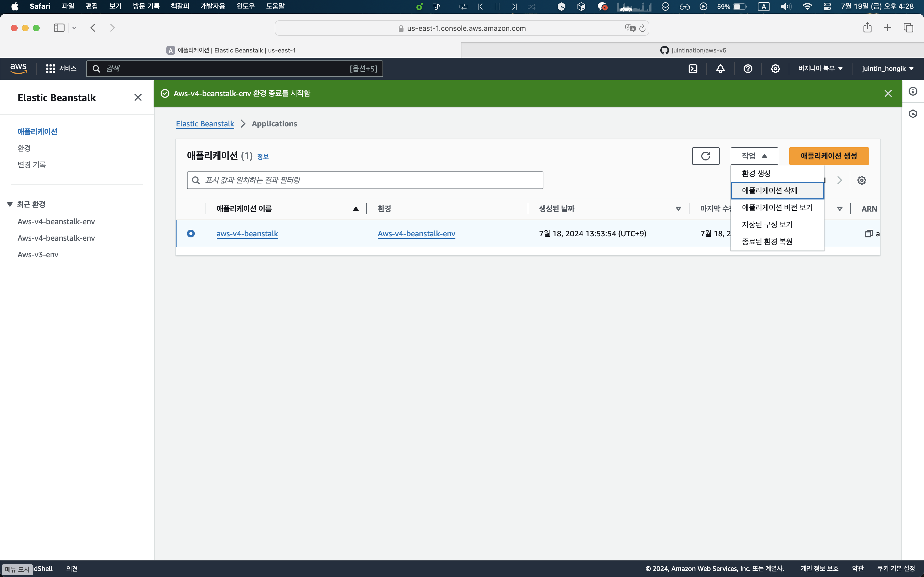
Task: Open the 버지니아 북부 region dropdown
Action: (x=820, y=69)
